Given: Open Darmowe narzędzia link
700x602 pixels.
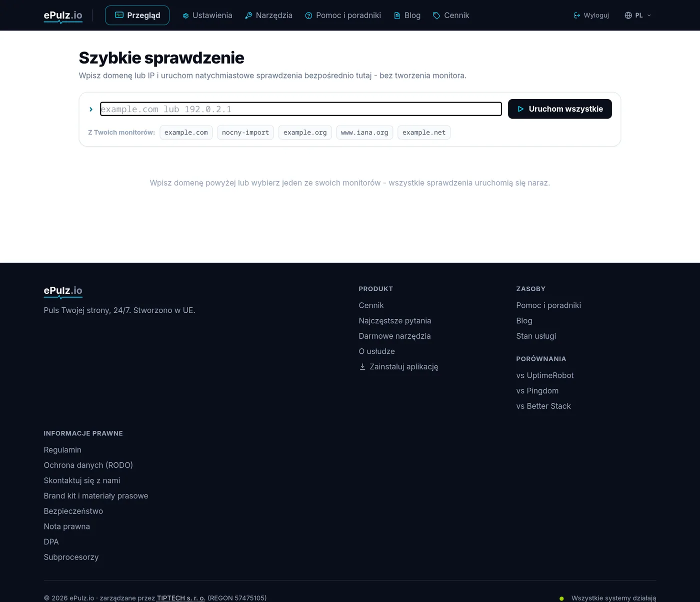Looking at the screenshot, I should (x=394, y=336).
